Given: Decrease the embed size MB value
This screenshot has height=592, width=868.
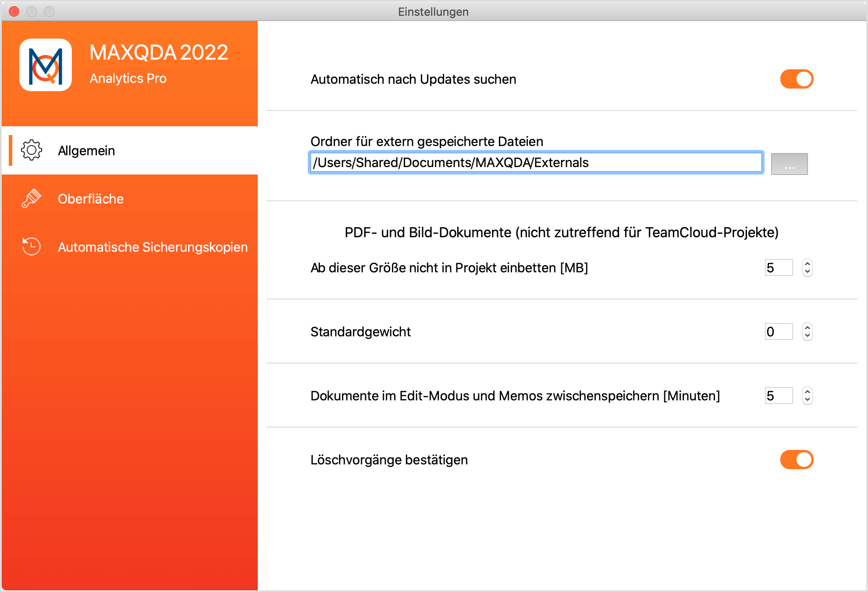Looking at the screenshot, I should [x=808, y=272].
